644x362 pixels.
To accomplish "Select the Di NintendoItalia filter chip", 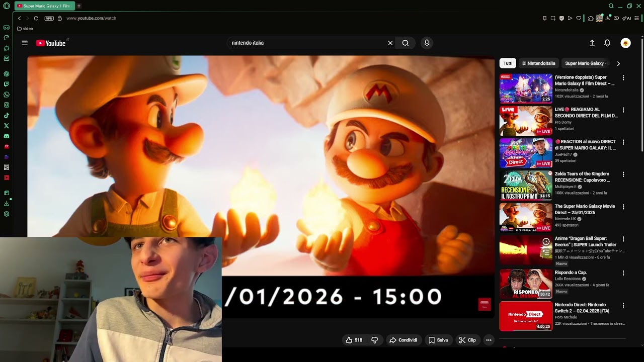I will pyautogui.click(x=539, y=63).
